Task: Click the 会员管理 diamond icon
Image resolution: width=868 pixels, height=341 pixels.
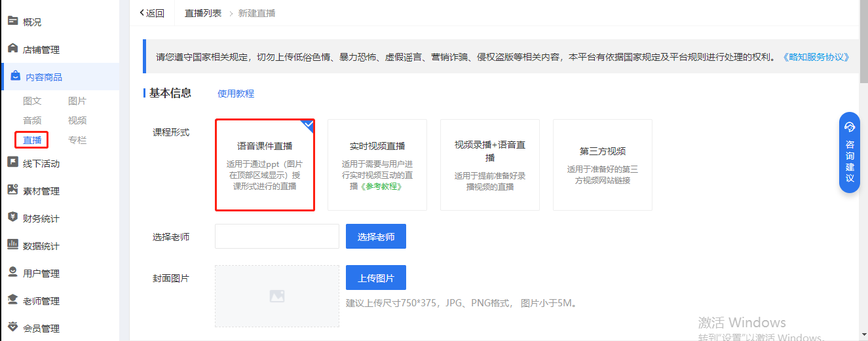Action: [x=12, y=327]
